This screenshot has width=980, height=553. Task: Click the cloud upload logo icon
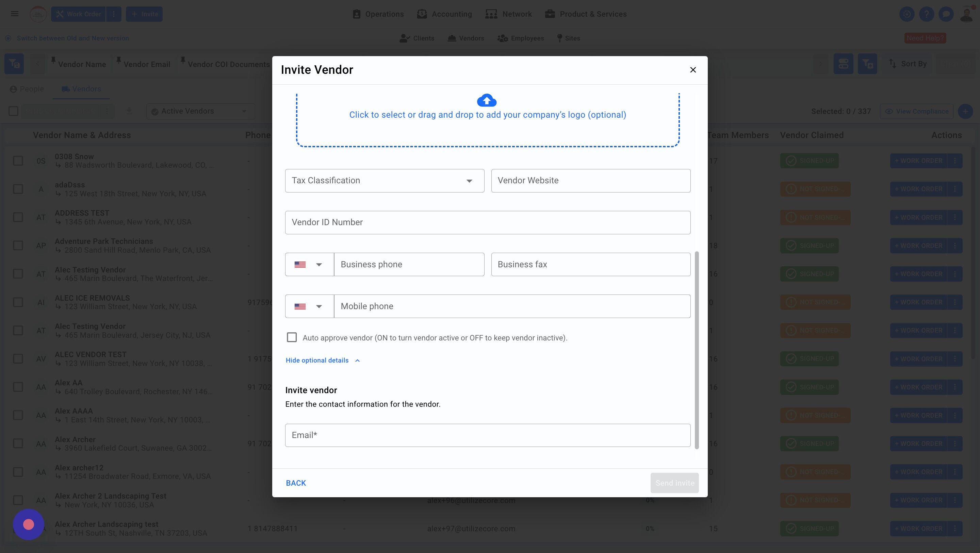click(x=487, y=100)
